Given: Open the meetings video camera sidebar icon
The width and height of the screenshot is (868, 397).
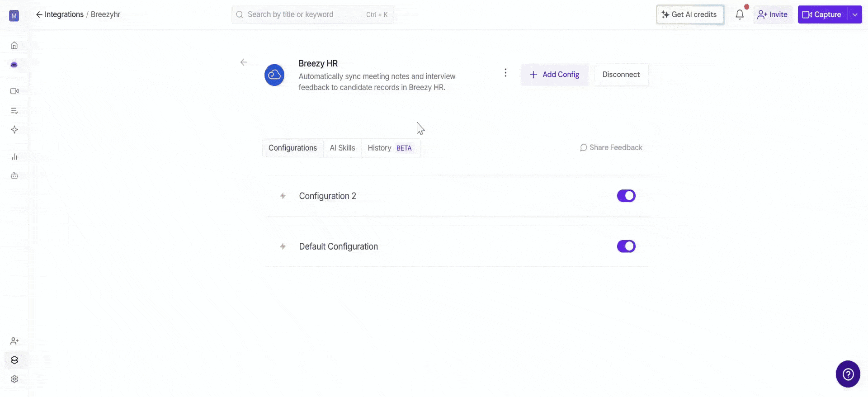Looking at the screenshot, I should click(x=14, y=91).
